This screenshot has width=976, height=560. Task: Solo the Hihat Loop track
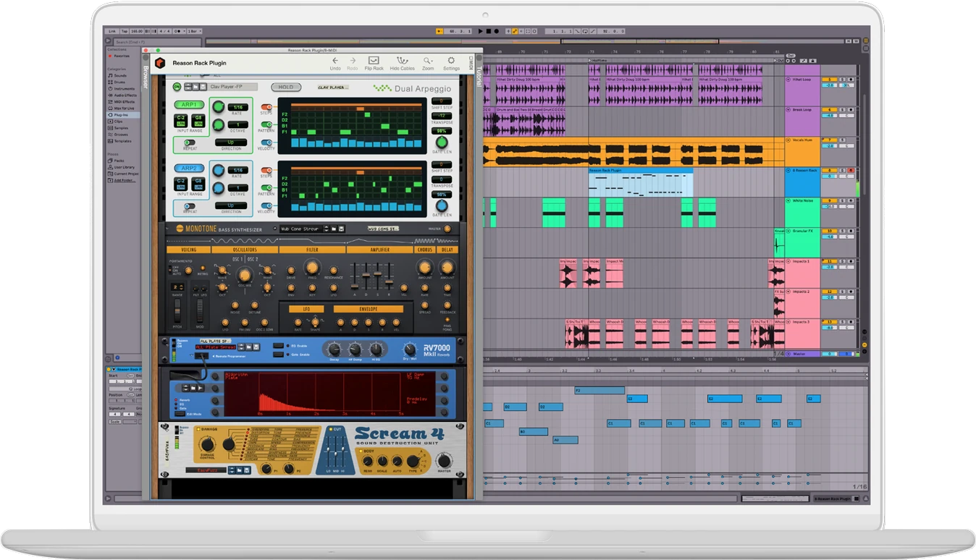843,79
